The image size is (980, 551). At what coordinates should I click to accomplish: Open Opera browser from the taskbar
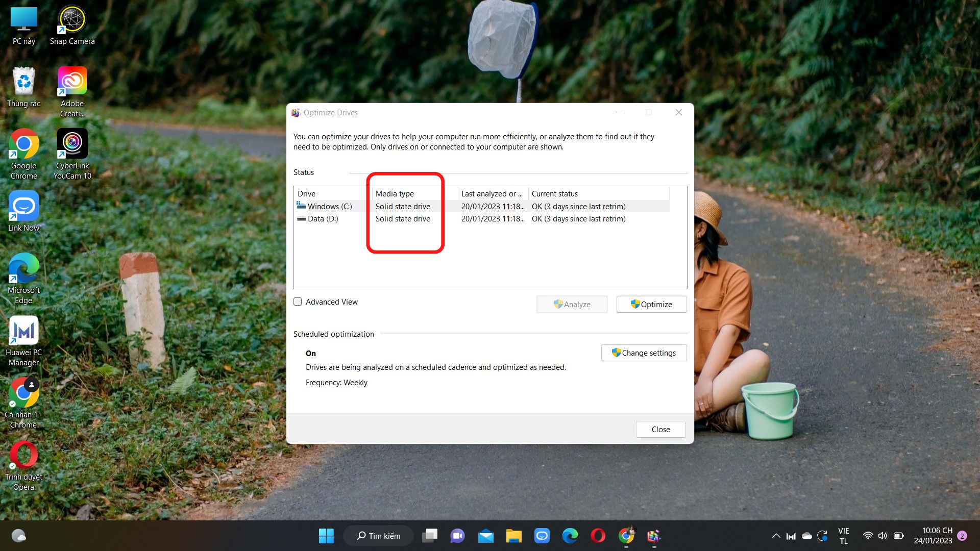pyautogui.click(x=598, y=536)
